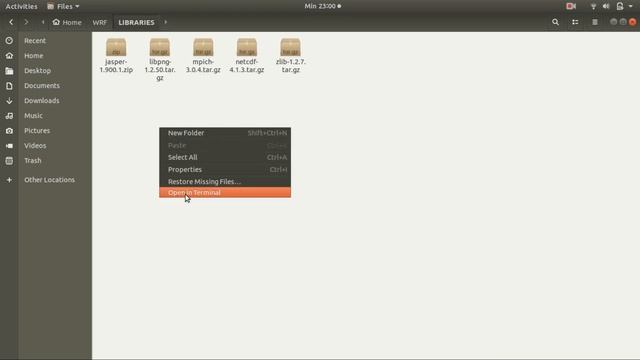Image resolution: width=640 pixels, height=360 pixels.
Task: Choose Properties from context menu
Action: (x=225, y=169)
